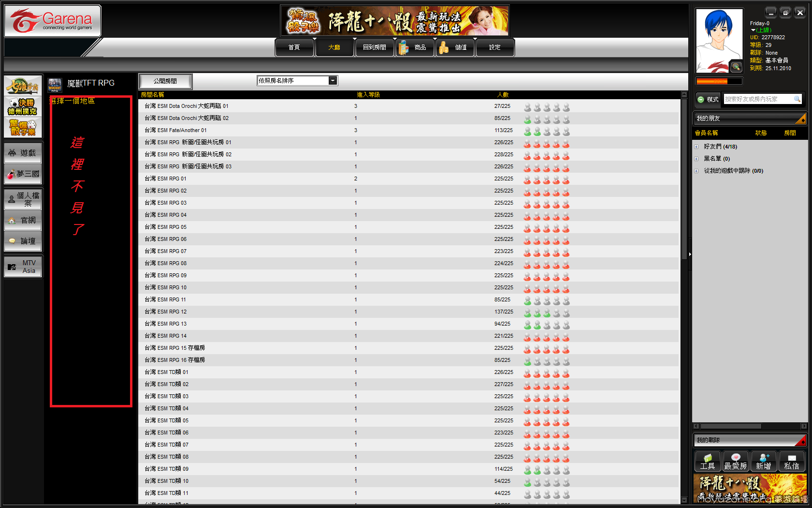The image size is (812, 508).
Task: Expand the 黑名單 (0) group
Action: click(696, 159)
